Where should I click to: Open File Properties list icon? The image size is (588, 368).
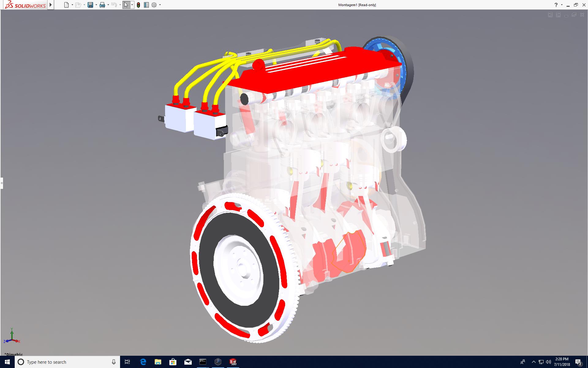tap(146, 5)
